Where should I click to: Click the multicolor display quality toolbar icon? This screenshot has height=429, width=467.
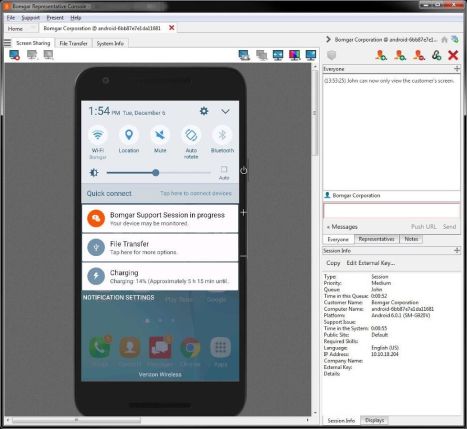coord(294,55)
